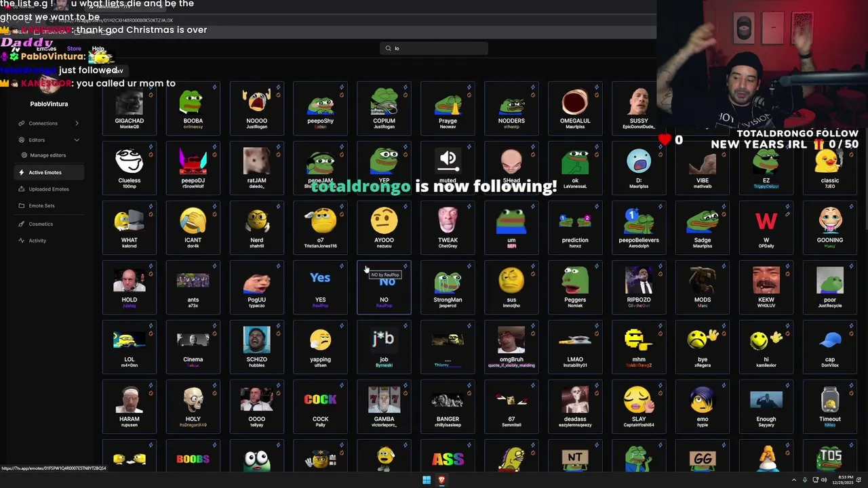Open the ratJAM emote card
Screen dimensions: 868x488
(257, 167)
